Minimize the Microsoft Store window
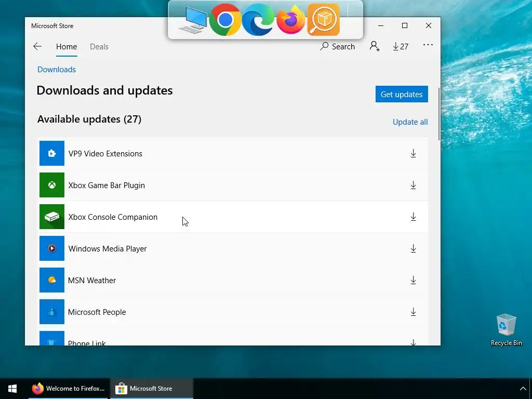Image resolution: width=532 pixels, height=399 pixels. pos(381,26)
